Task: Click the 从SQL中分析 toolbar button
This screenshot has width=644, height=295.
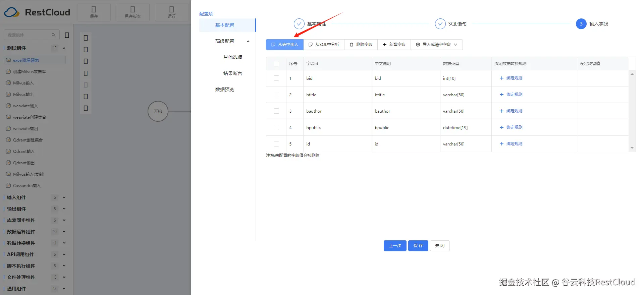Action: [324, 45]
